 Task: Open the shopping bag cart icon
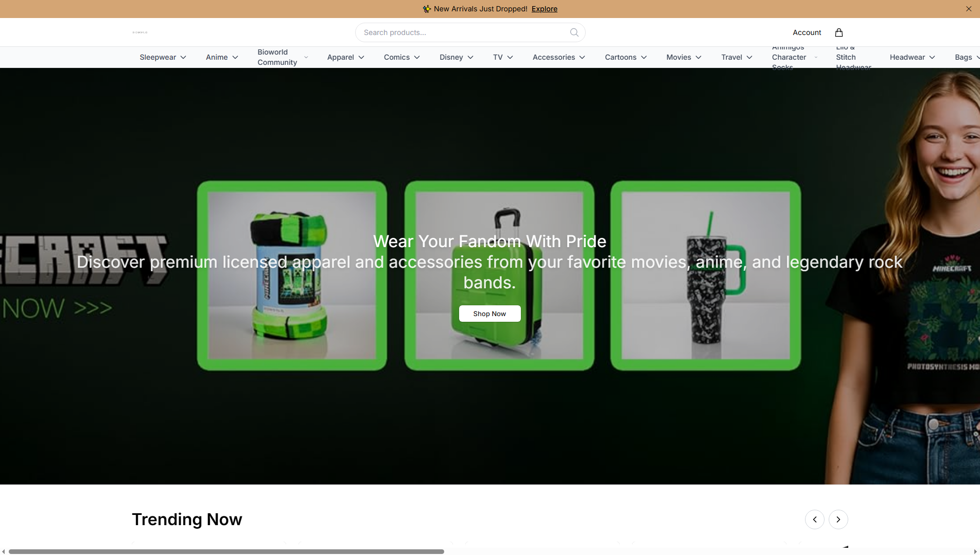tap(839, 32)
